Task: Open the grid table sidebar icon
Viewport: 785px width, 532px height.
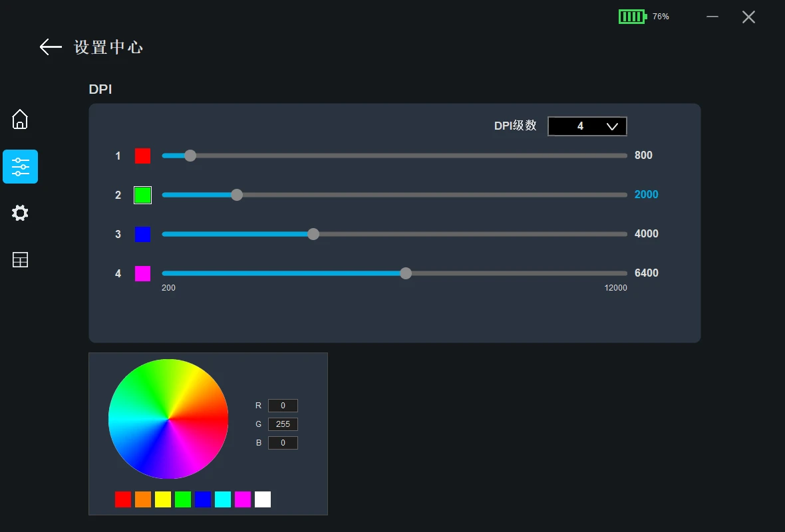Action: pos(20,260)
